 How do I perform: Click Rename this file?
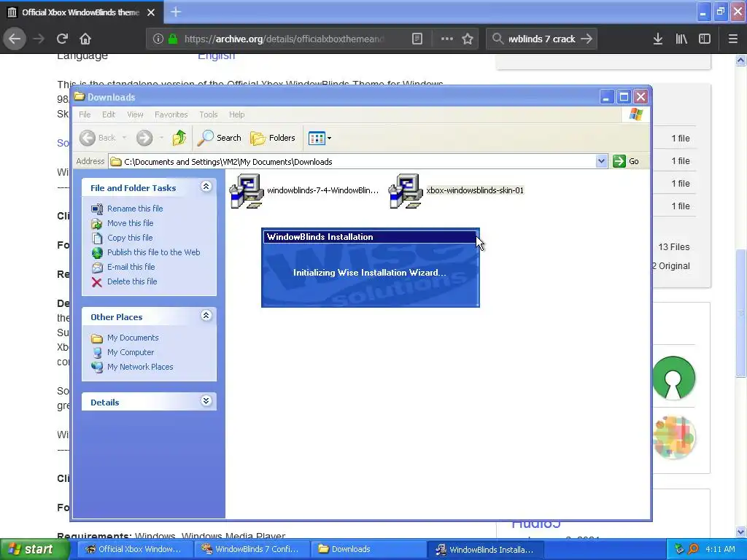point(135,209)
